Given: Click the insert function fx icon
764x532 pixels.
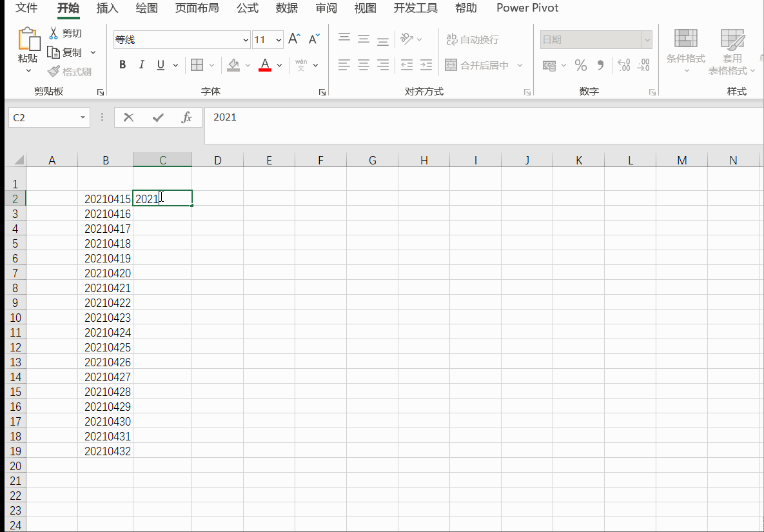Looking at the screenshot, I should tap(186, 117).
